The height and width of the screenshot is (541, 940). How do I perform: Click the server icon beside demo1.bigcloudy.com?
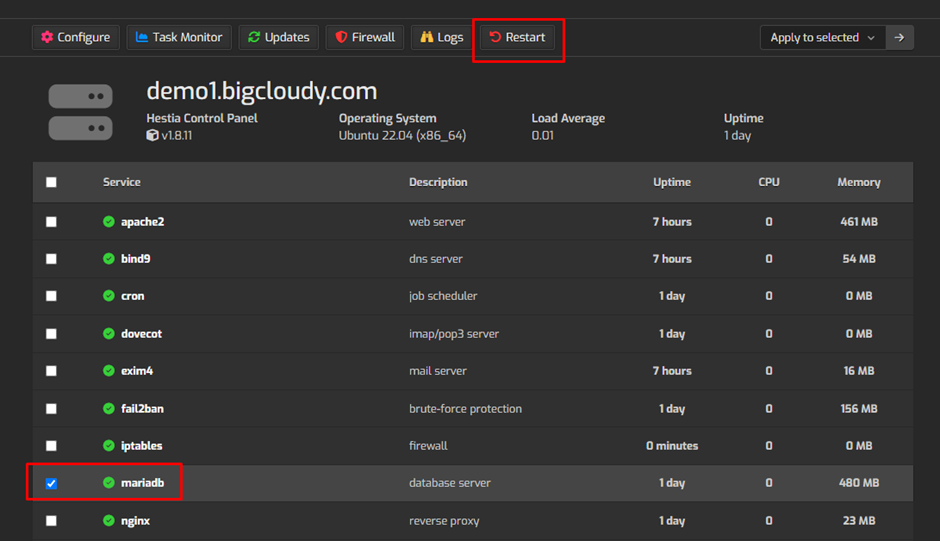[x=80, y=112]
